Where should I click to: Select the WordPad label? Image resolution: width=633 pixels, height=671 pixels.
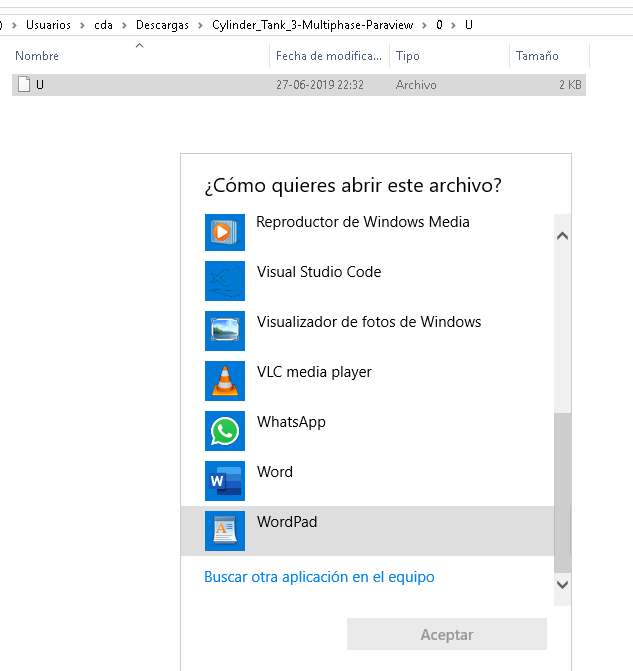(x=287, y=522)
